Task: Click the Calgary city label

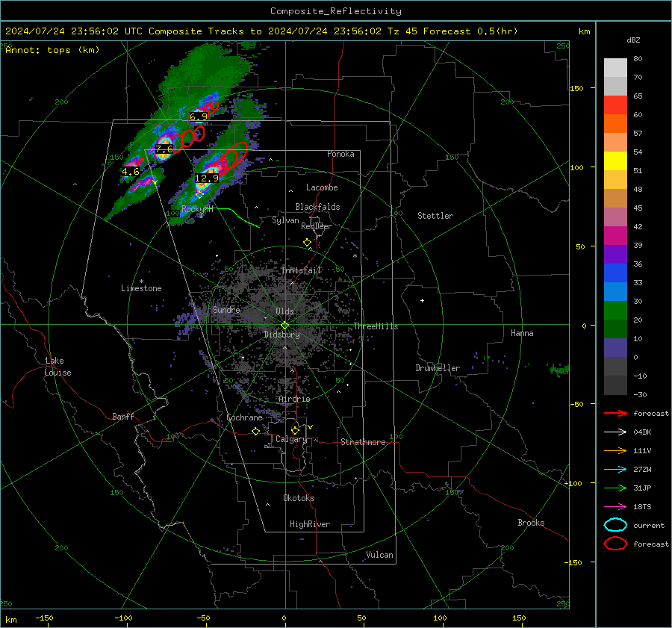Action: pos(291,439)
